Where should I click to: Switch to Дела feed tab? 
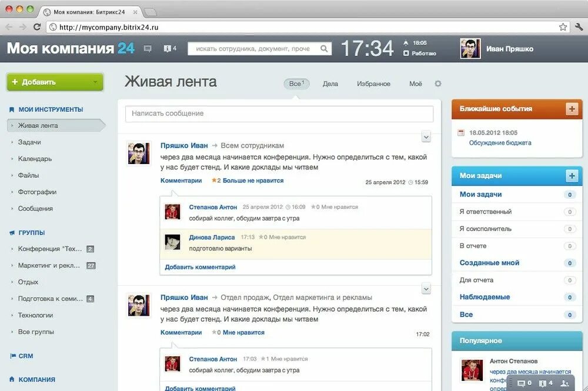[330, 83]
